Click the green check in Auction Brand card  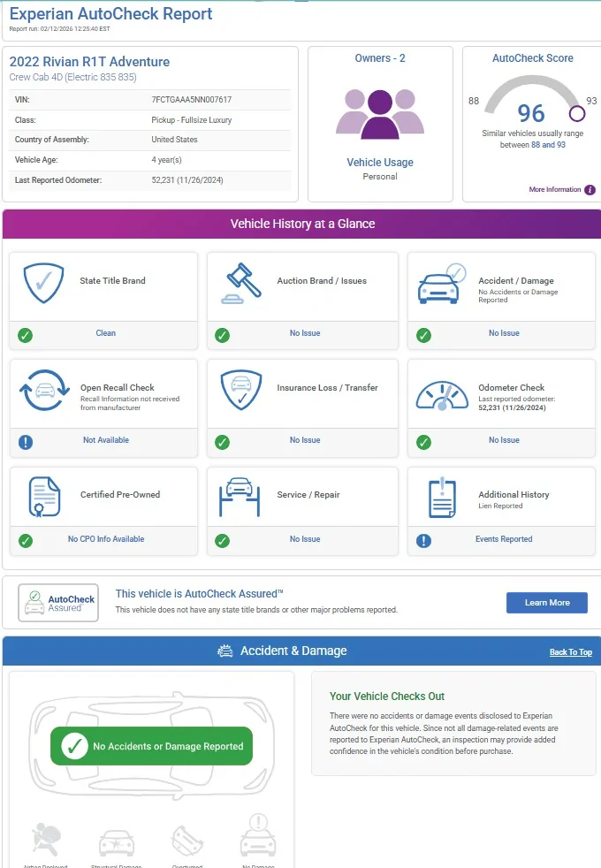[x=223, y=335]
